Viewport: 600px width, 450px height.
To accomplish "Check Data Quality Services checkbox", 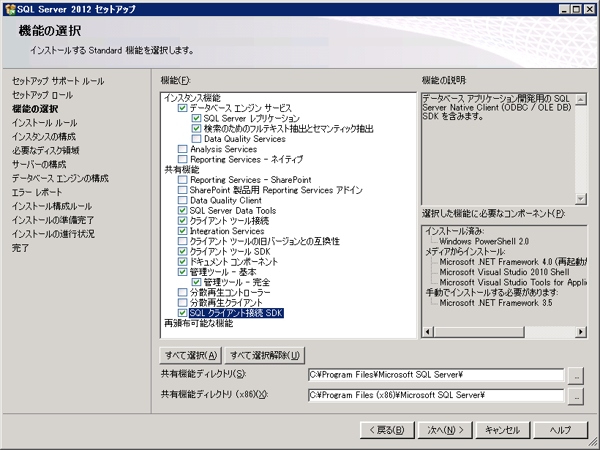I will click(x=196, y=139).
